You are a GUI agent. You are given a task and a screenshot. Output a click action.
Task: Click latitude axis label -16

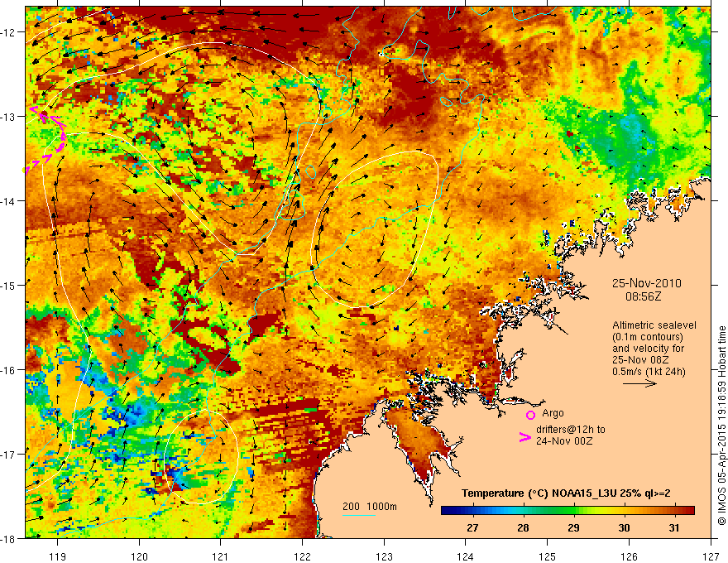click(x=8, y=370)
